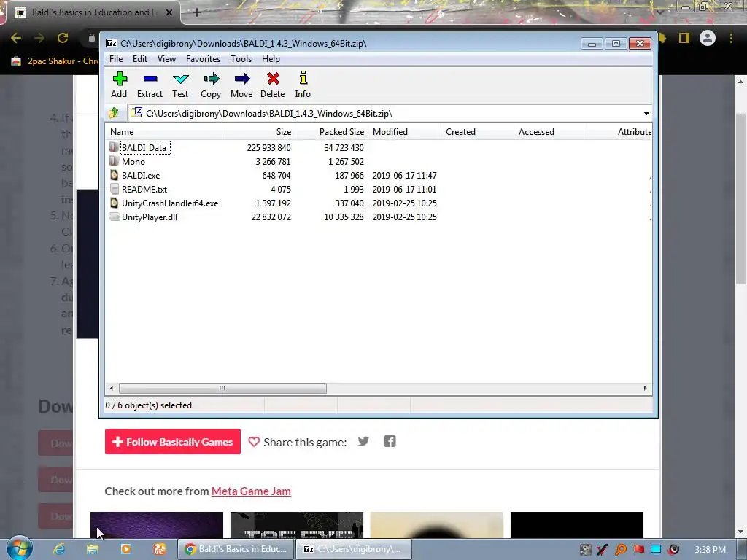Run Test on the archive

point(181,85)
